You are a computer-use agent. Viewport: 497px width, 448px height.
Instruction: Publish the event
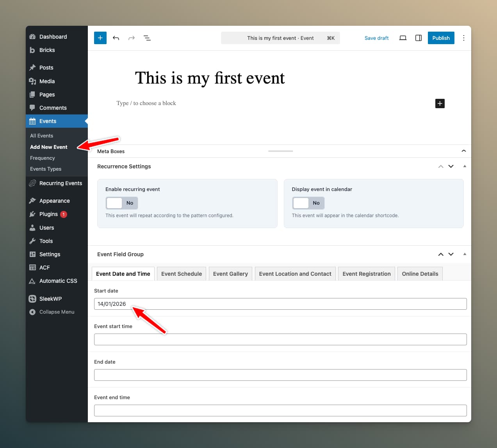pos(441,38)
